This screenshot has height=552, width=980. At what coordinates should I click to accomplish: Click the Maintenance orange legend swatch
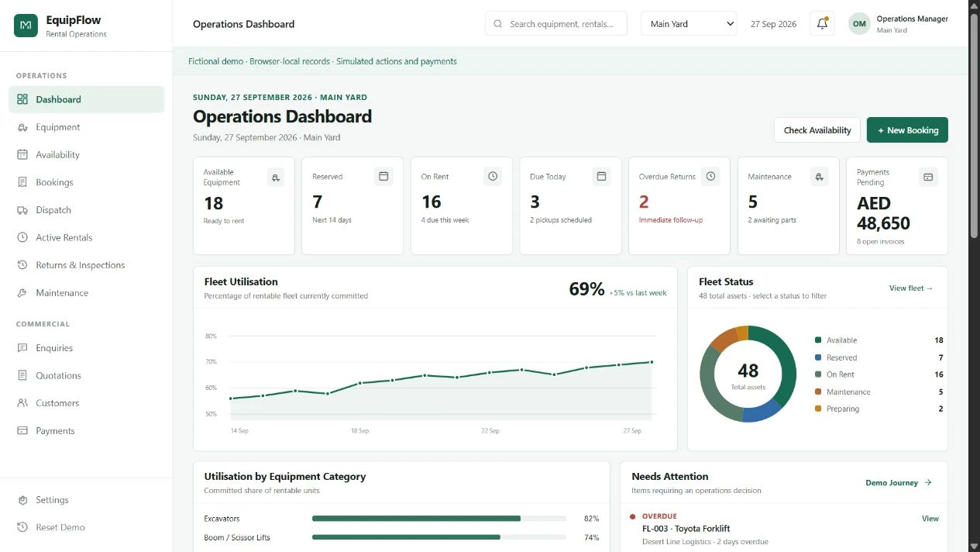tap(818, 392)
